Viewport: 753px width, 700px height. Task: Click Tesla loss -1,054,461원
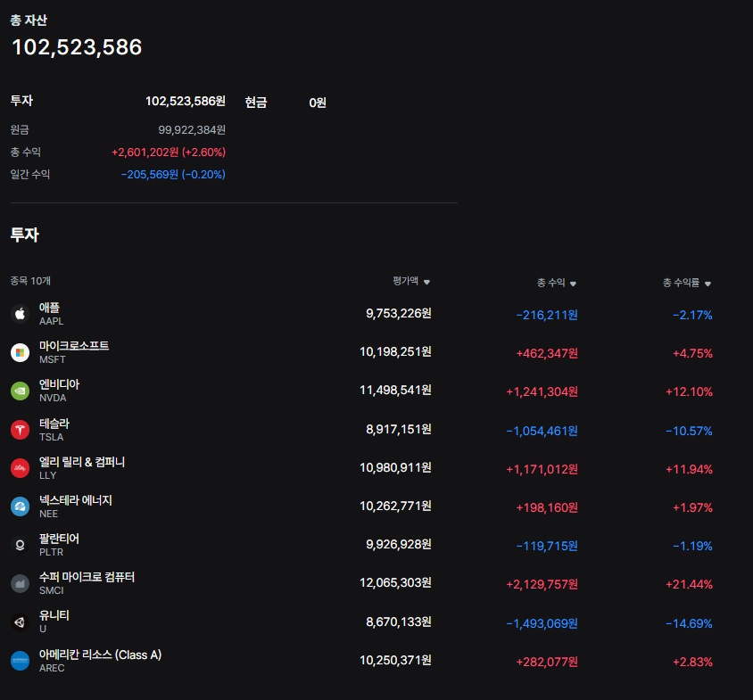542,431
